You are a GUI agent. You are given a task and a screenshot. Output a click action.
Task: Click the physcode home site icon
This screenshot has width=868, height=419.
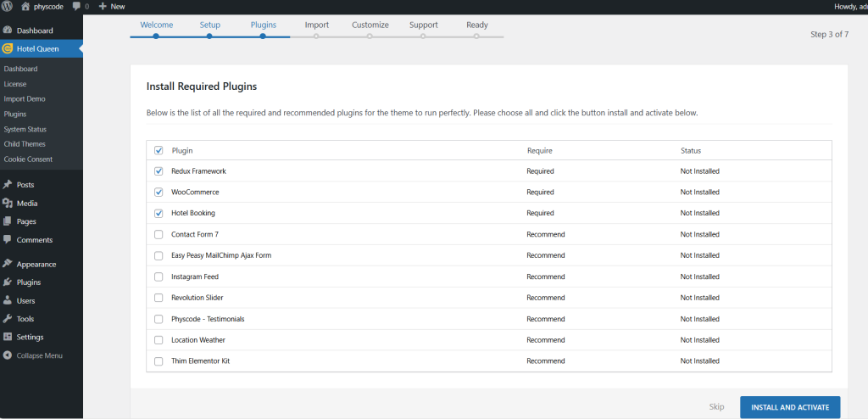pyautogui.click(x=25, y=7)
